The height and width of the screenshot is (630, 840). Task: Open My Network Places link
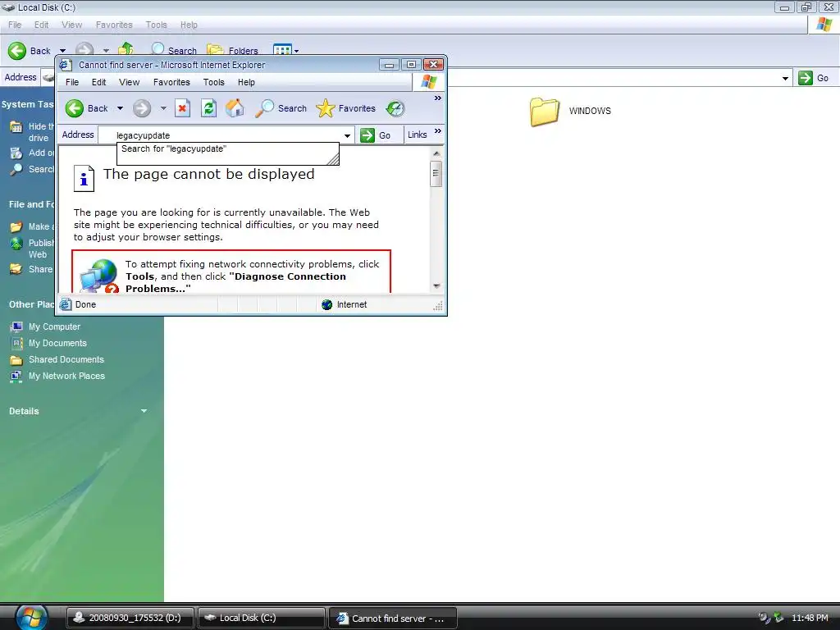[58, 376]
